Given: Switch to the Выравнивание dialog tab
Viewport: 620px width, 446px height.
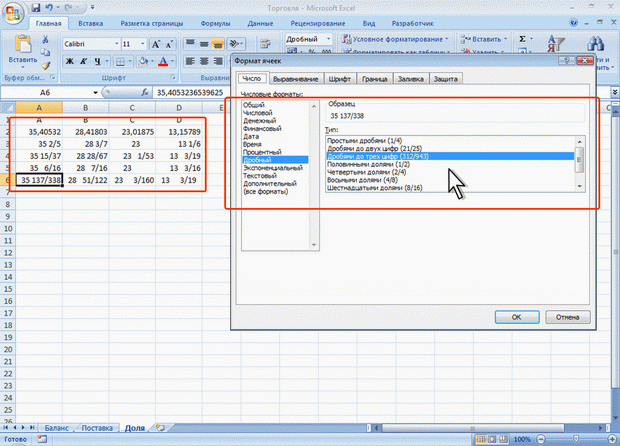Looking at the screenshot, I should (x=296, y=79).
